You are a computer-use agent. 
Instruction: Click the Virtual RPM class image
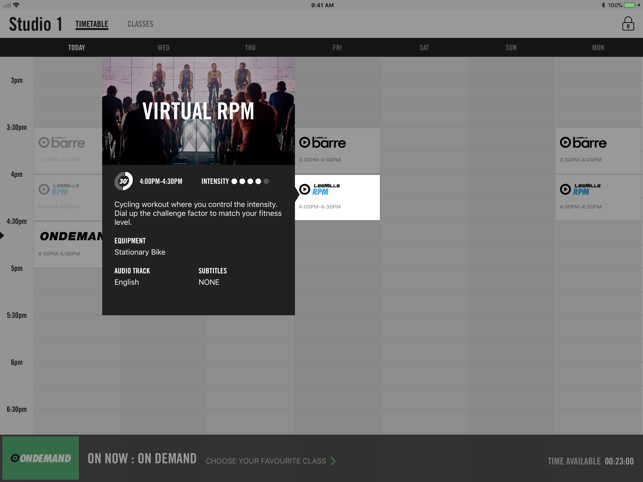(198, 111)
